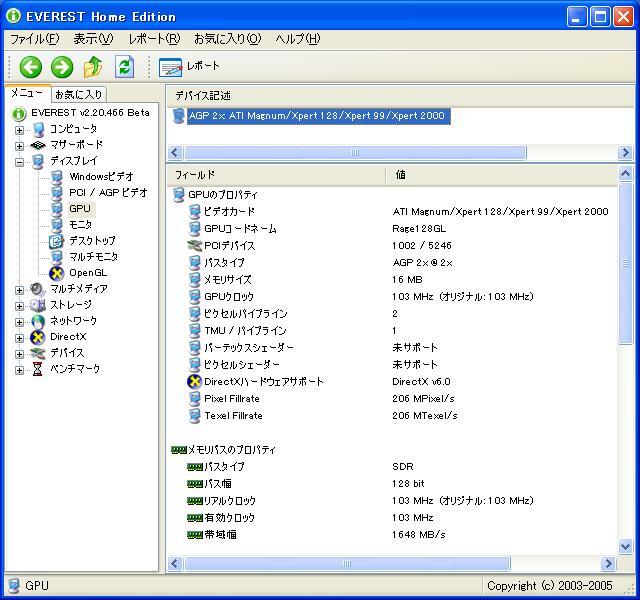Select the GPU tree item
640x600 pixels.
80,209
